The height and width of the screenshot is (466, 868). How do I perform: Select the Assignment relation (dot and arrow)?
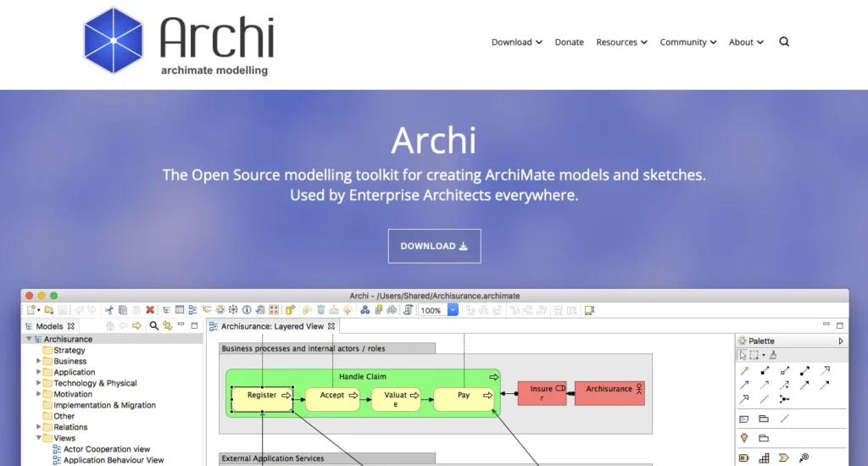(x=804, y=371)
